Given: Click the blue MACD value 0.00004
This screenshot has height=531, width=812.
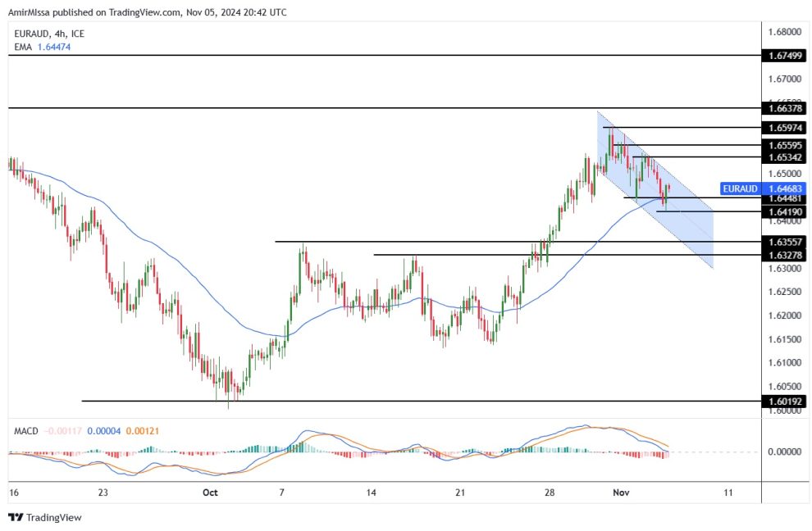Looking at the screenshot, I should click(x=104, y=430).
